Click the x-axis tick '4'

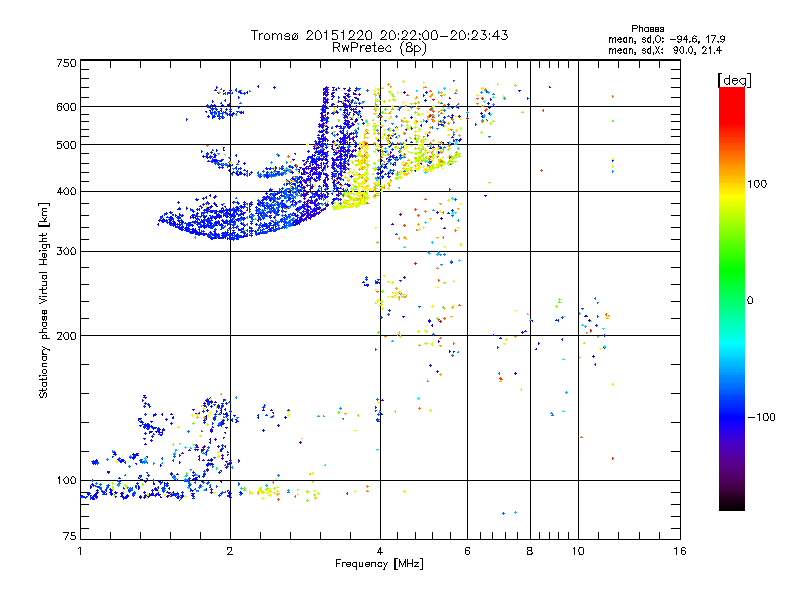(380, 551)
